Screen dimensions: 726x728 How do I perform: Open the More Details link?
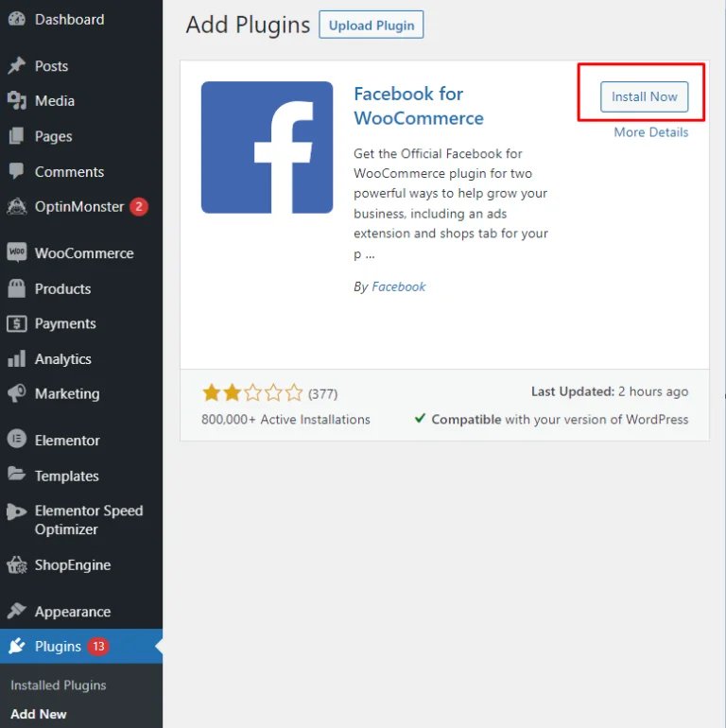point(650,132)
